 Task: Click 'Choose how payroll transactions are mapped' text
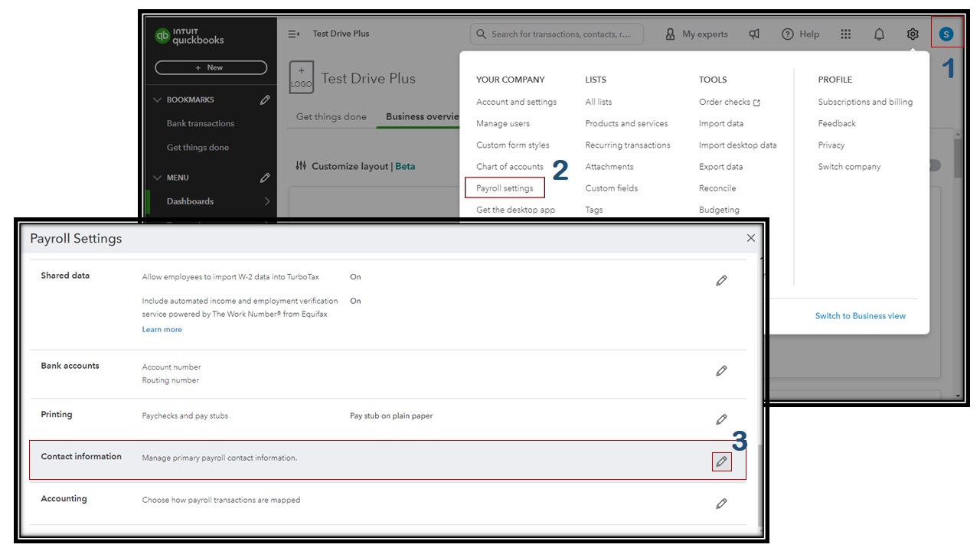221,500
